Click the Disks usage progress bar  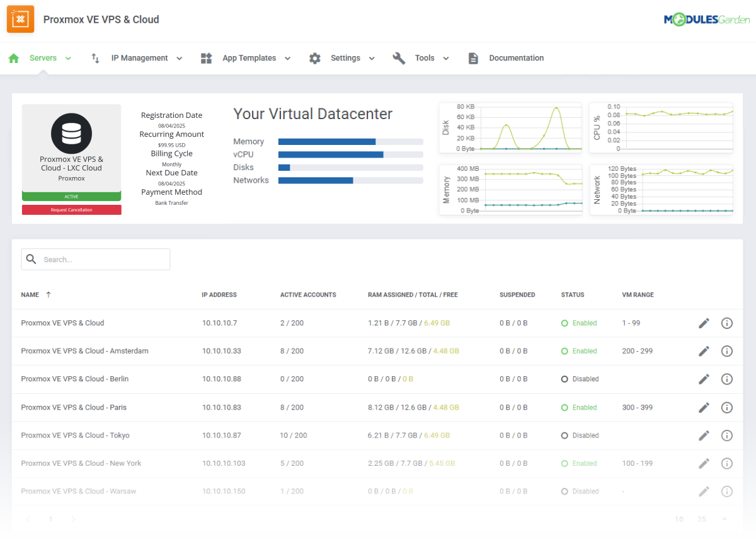pyautogui.click(x=351, y=168)
